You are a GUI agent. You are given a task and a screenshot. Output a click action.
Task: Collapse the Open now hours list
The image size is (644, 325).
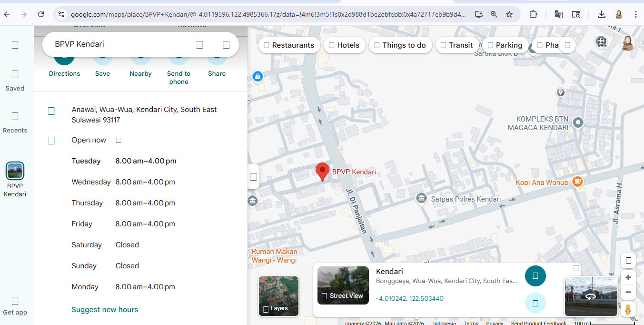click(x=119, y=140)
